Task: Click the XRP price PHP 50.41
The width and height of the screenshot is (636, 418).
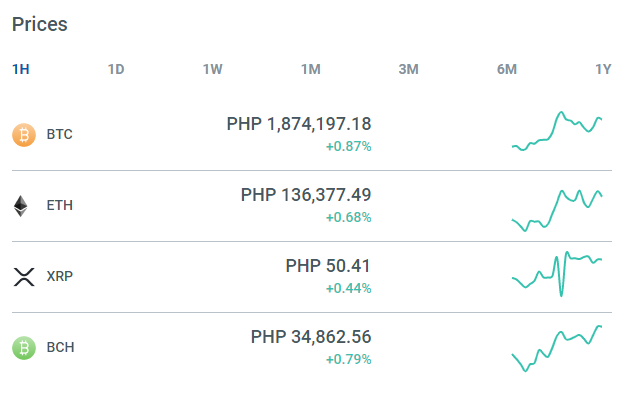Action: click(x=328, y=266)
